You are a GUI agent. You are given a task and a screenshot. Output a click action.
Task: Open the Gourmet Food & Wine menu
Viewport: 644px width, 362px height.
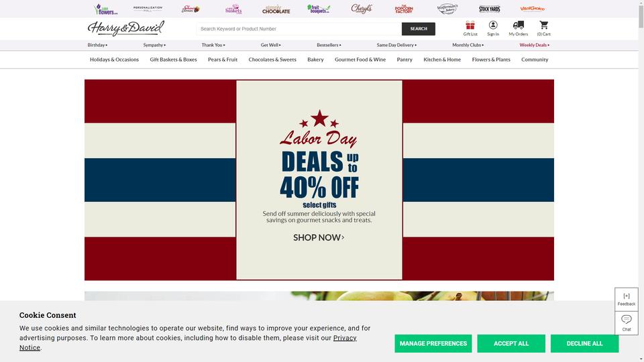pos(360,60)
